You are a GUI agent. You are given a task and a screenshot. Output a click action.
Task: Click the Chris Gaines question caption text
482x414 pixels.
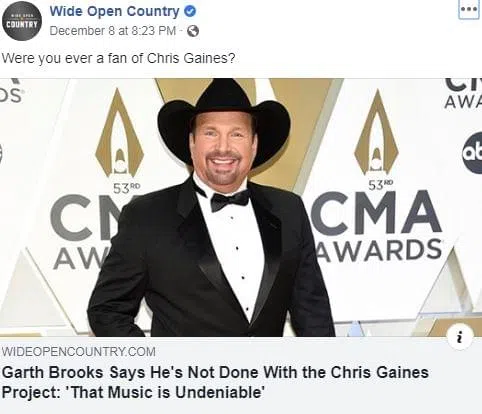click(x=118, y=58)
